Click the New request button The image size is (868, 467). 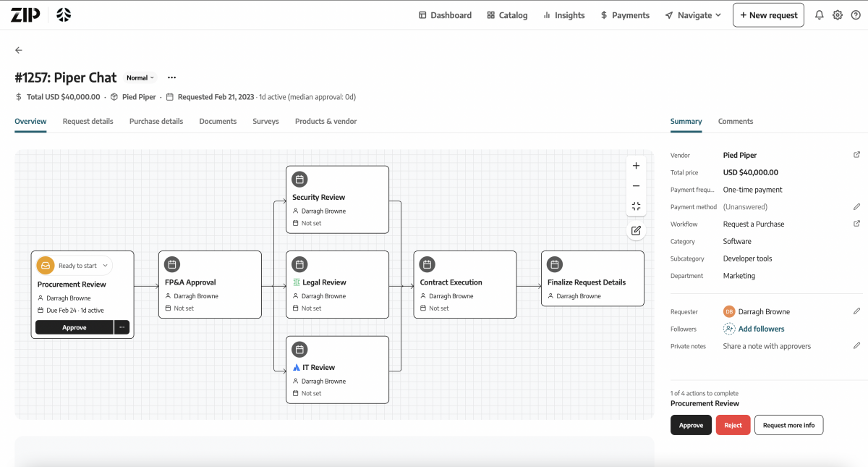click(x=768, y=15)
